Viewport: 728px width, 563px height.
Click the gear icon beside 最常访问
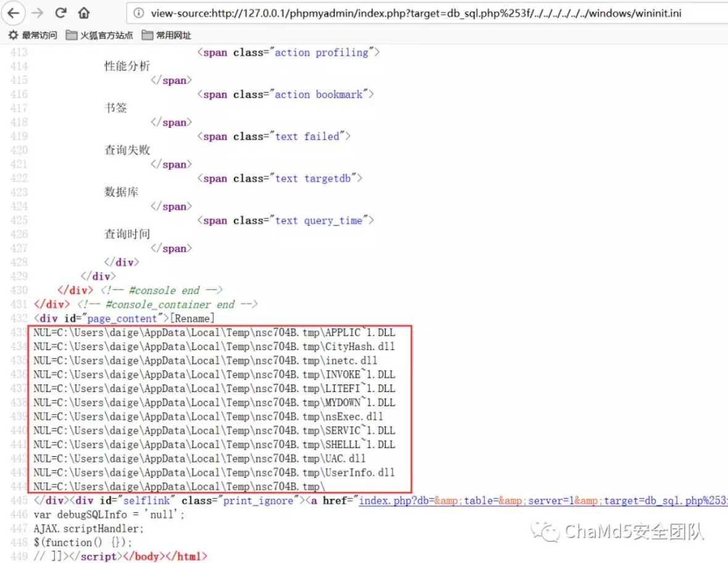click(x=14, y=35)
